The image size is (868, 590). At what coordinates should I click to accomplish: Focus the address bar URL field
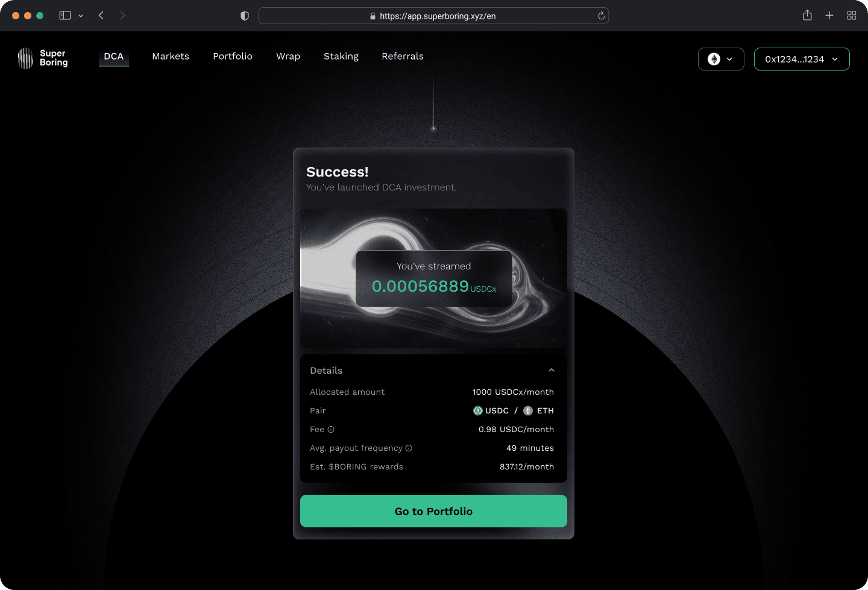pyautogui.click(x=433, y=16)
